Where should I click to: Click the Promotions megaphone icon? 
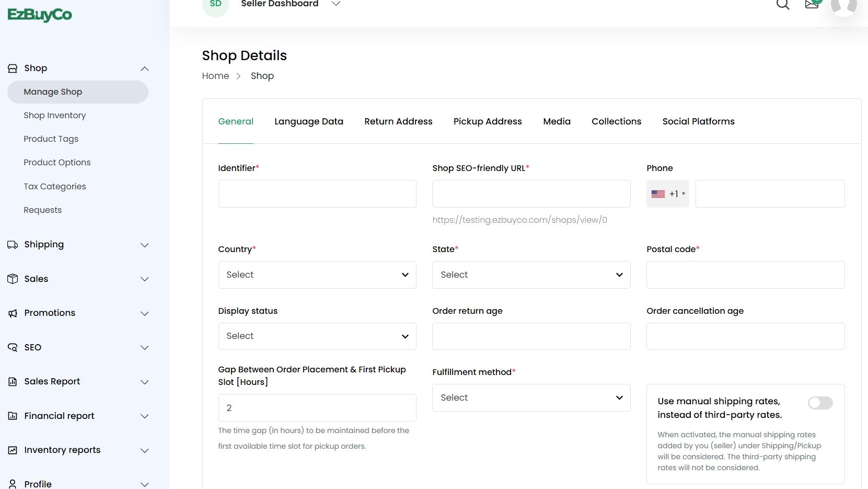coord(13,313)
